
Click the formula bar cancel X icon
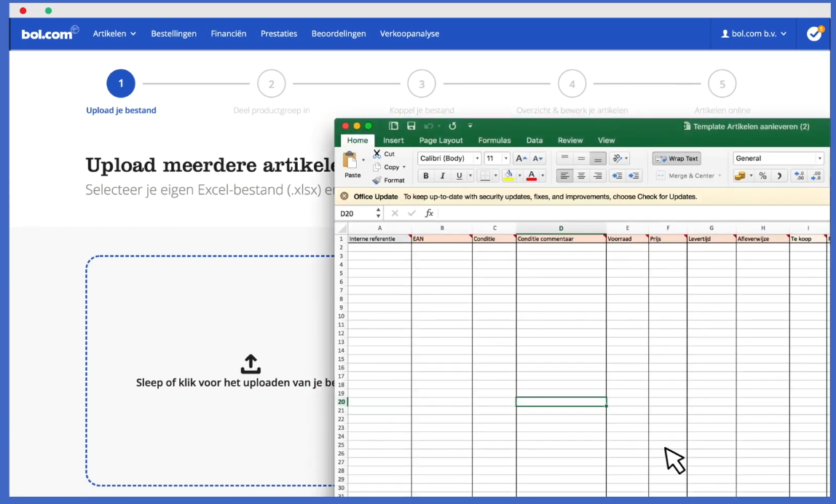tap(395, 213)
